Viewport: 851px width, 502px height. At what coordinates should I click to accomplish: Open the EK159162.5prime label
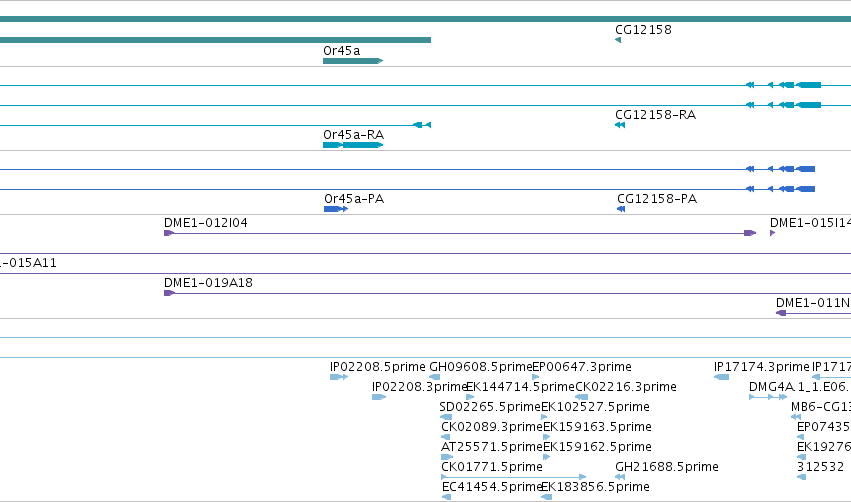point(598,447)
